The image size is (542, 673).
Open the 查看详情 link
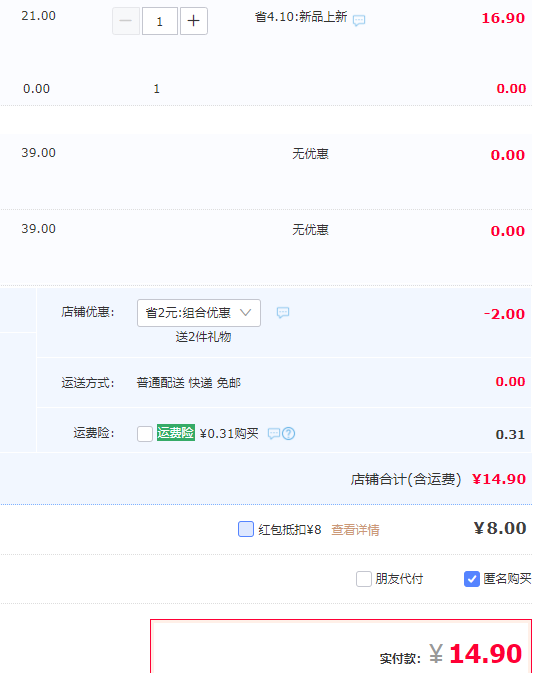tap(355, 530)
